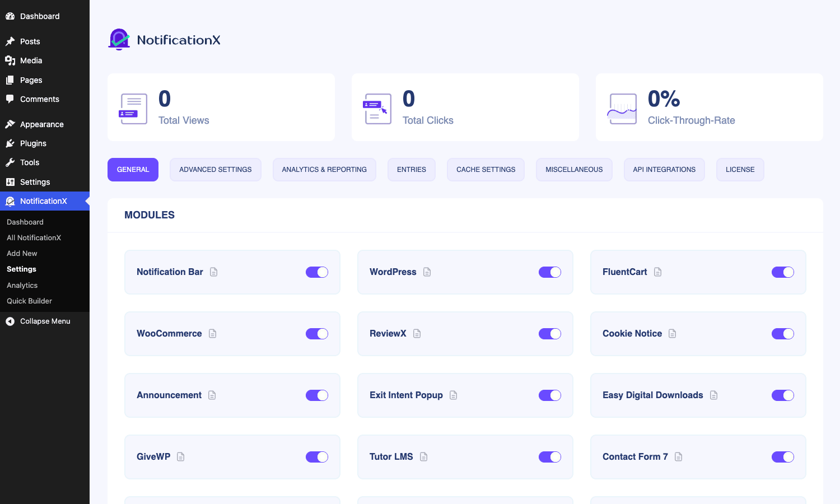The height and width of the screenshot is (504, 840).
Task: Toggle the Easy Digital Downloads module
Action: (x=783, y=395)
